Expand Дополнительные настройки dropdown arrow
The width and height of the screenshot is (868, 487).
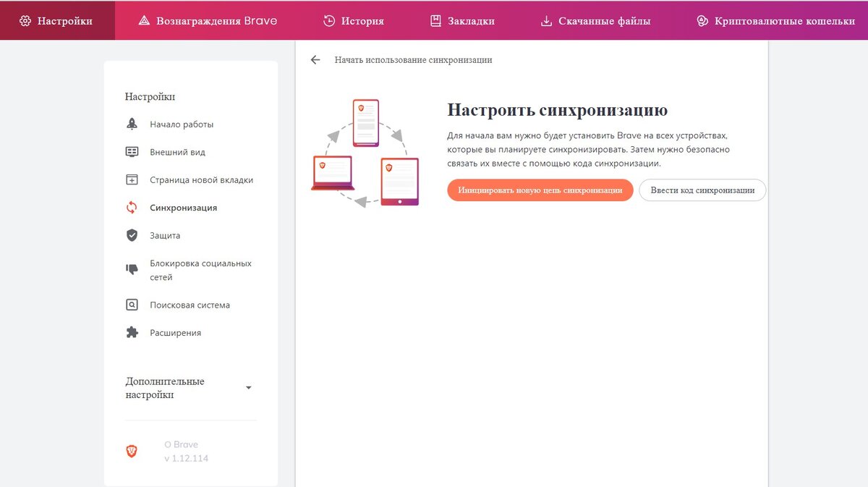point(249,388)
